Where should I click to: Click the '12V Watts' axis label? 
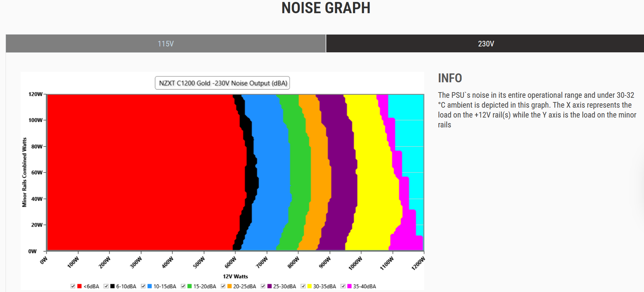[235, 277]
